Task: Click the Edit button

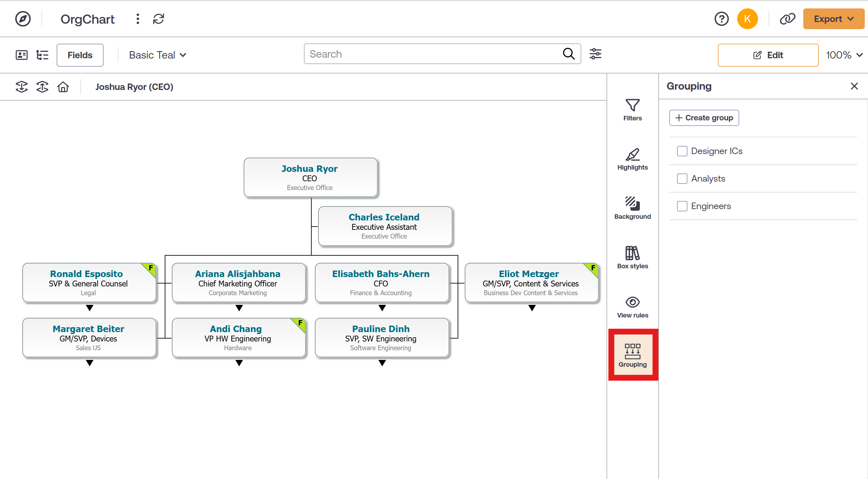Action: [x=768, y=55]
